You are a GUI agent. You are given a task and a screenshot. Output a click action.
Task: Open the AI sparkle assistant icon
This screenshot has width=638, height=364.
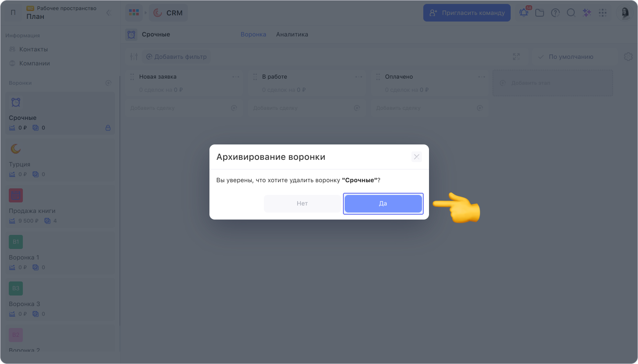coord(587,13)
